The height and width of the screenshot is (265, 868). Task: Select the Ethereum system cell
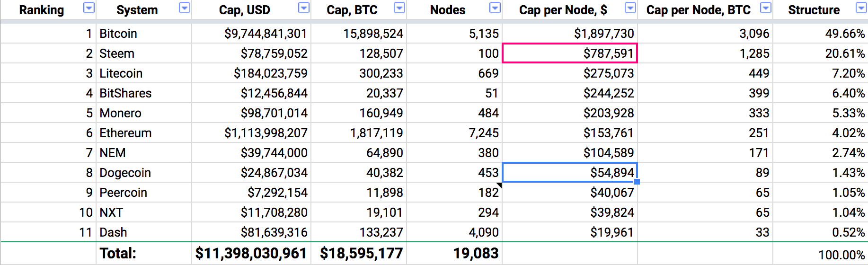point(144,133)
